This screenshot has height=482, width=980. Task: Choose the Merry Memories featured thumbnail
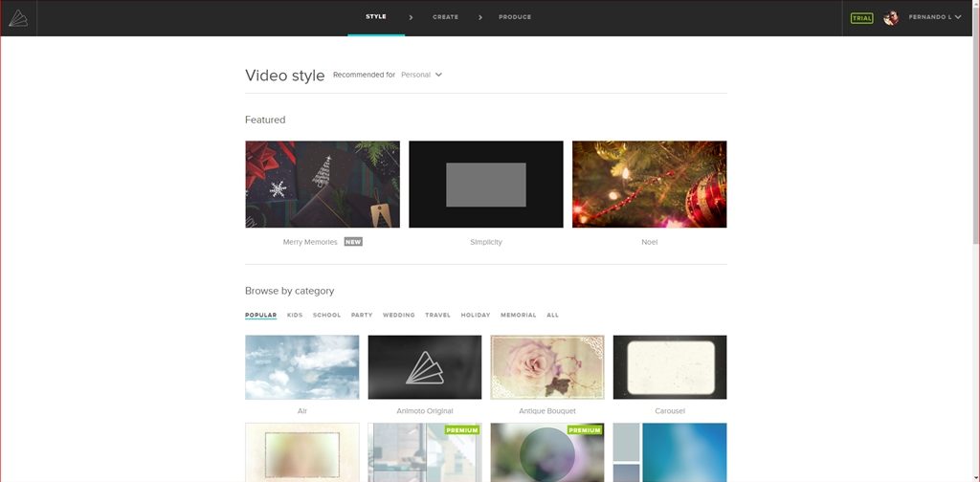[323, 185]
